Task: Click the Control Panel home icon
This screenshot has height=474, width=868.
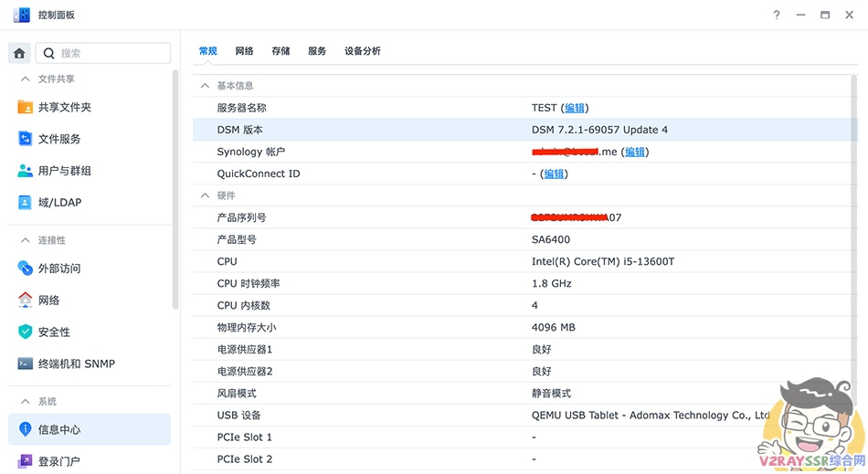Action: tap(19, 53)
